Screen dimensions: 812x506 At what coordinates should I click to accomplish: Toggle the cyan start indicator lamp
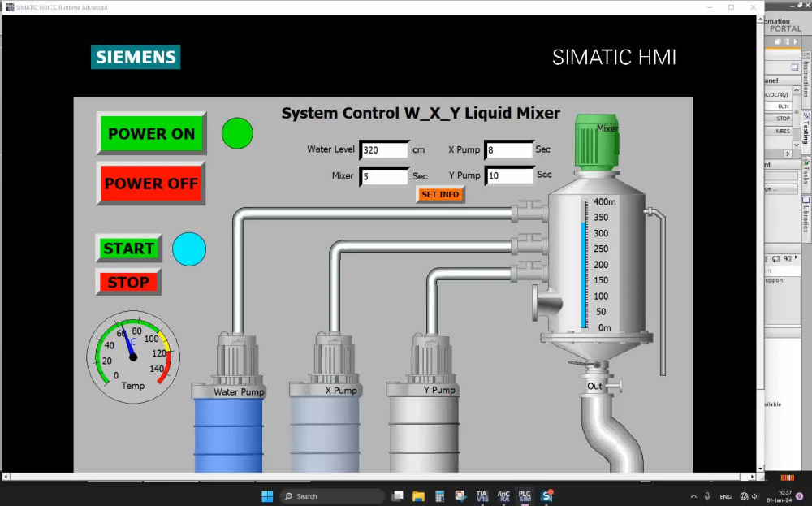click(189, 249)
